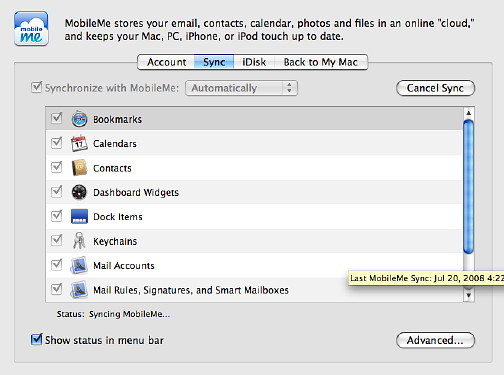Click the Mail Rules stamp icon
Viewport: 504px width, 375px height.
point(79,290)
